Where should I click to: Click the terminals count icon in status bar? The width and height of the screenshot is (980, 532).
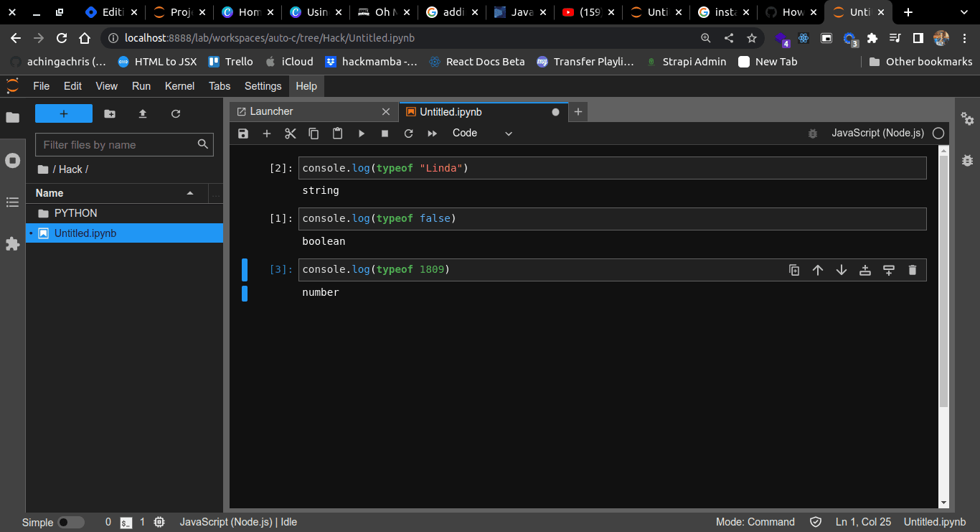pyautogui.click(x=126, y=523)
